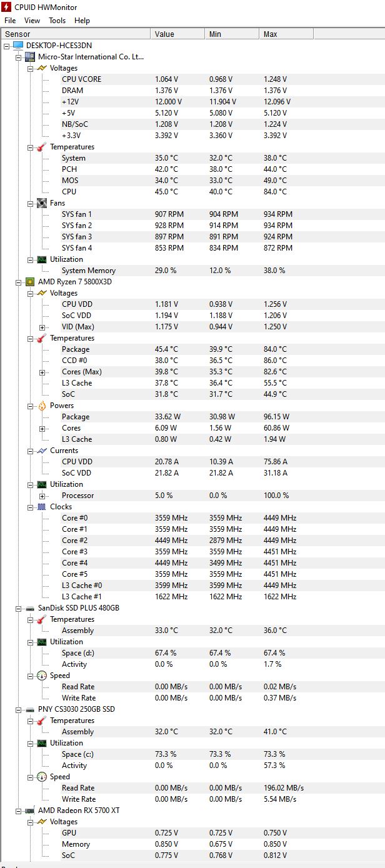Expand the Cores (Max) temperature entry
Image resolution: width=385 pixels, height=868 pixels.
tap(42, 372)
